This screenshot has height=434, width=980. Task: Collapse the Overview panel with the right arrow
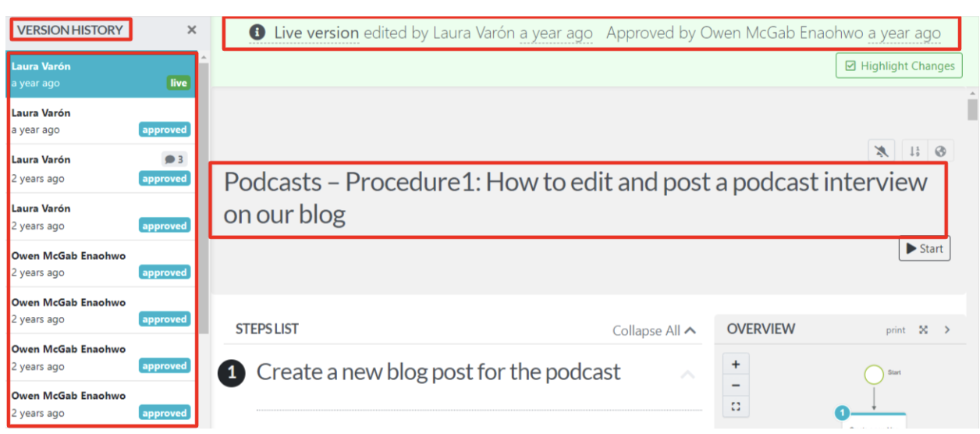point(947,330)
